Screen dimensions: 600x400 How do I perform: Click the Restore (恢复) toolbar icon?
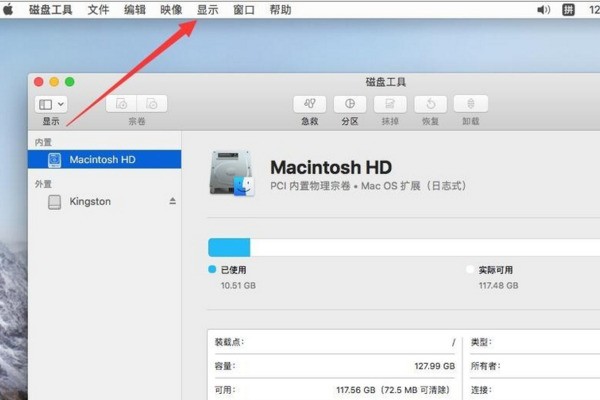(430, 103)
